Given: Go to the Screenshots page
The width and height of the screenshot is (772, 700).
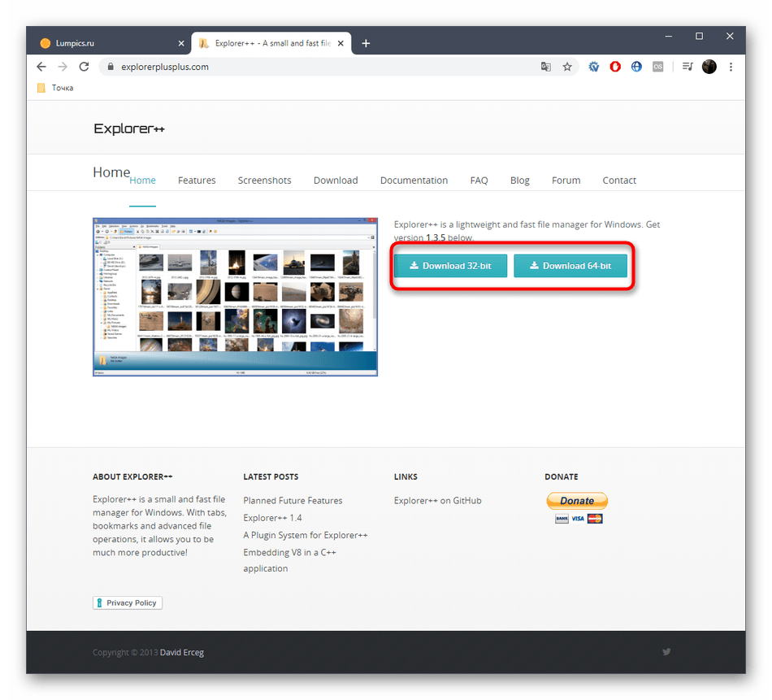Looking at the screenshot, I should [264, 180].
